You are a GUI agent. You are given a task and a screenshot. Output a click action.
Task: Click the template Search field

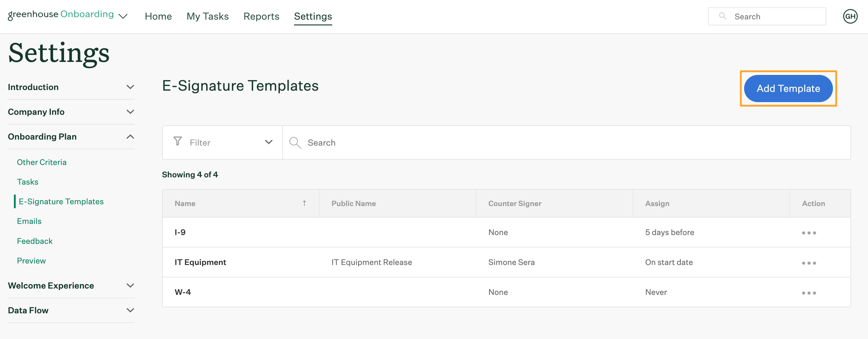tap(566, 143)
